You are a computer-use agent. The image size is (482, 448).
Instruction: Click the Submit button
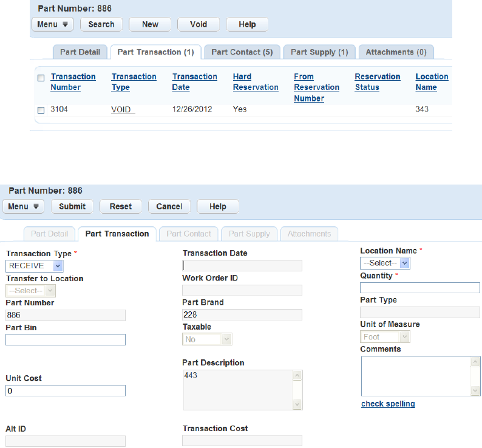tap(72, 206)
